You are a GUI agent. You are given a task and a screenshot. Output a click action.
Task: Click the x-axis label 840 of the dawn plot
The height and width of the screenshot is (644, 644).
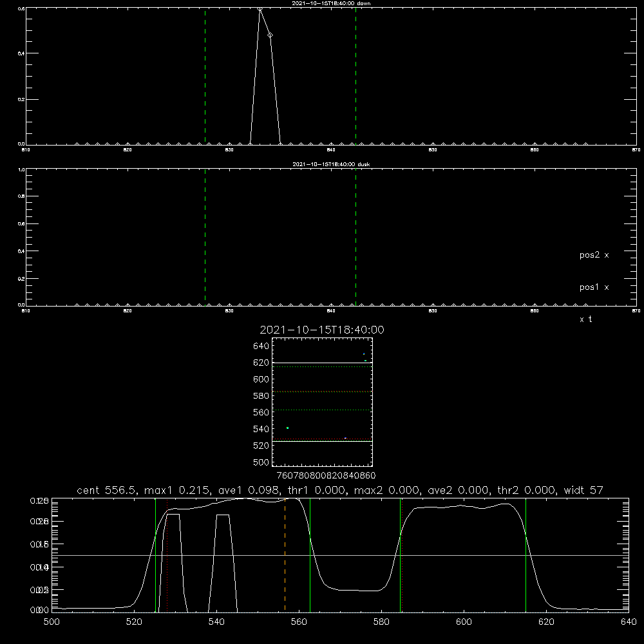331,150
